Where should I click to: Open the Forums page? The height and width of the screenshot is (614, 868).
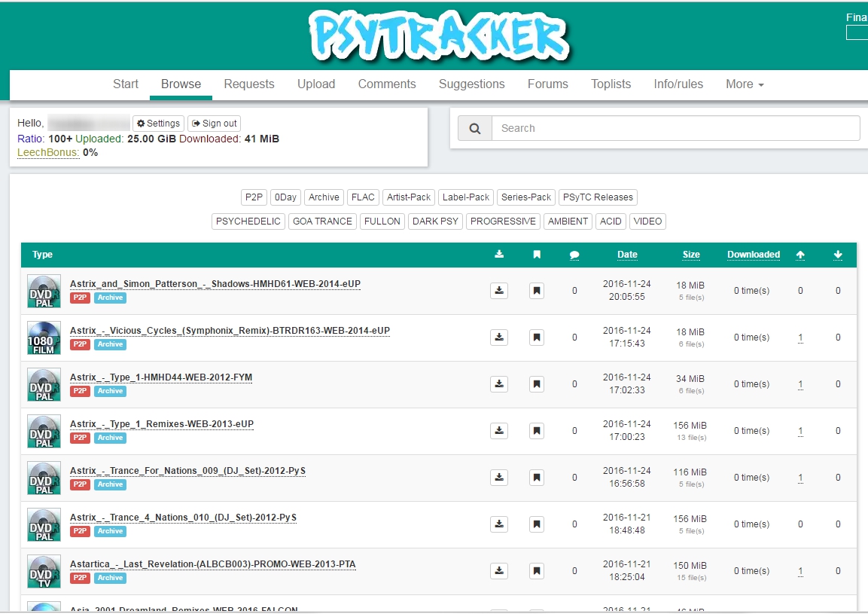pos(547,84)
